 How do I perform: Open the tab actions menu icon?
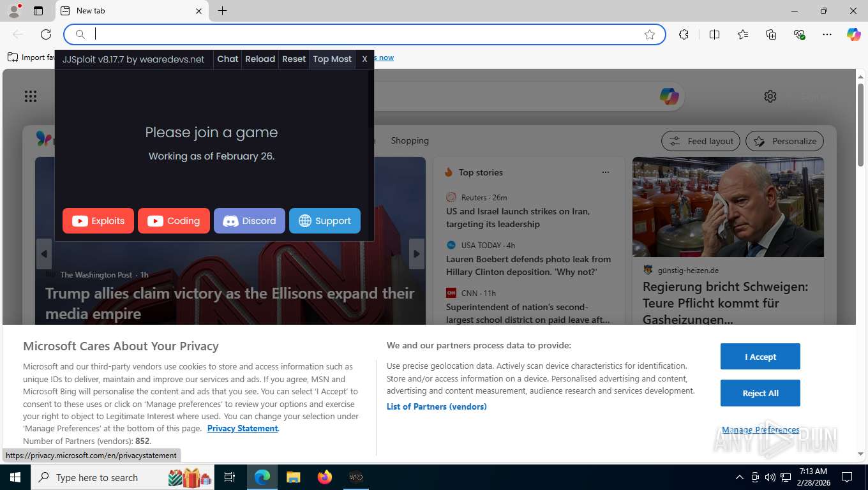[38, 11]
